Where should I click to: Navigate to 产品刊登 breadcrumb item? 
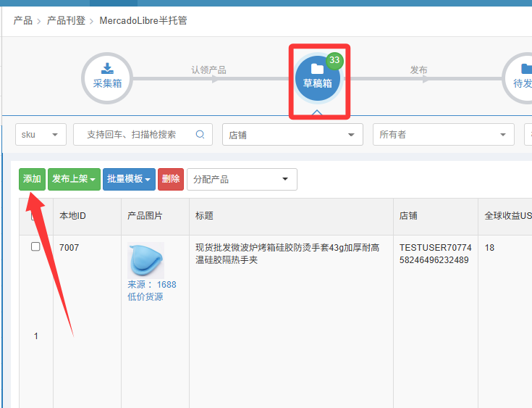(66, 20)
